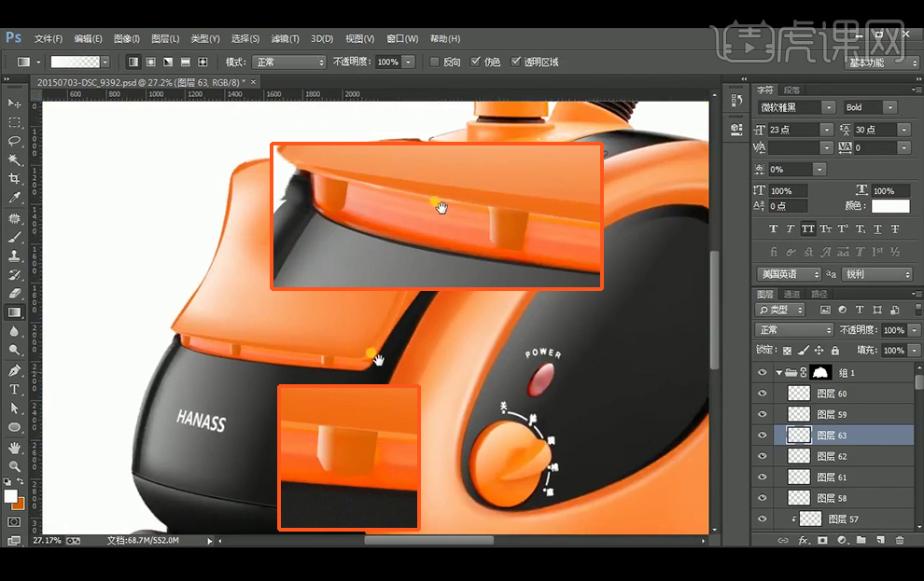Select the Lasso tool in the toolbox
The width and height of the screenshot is (924, 581).
tap(14, 141)
